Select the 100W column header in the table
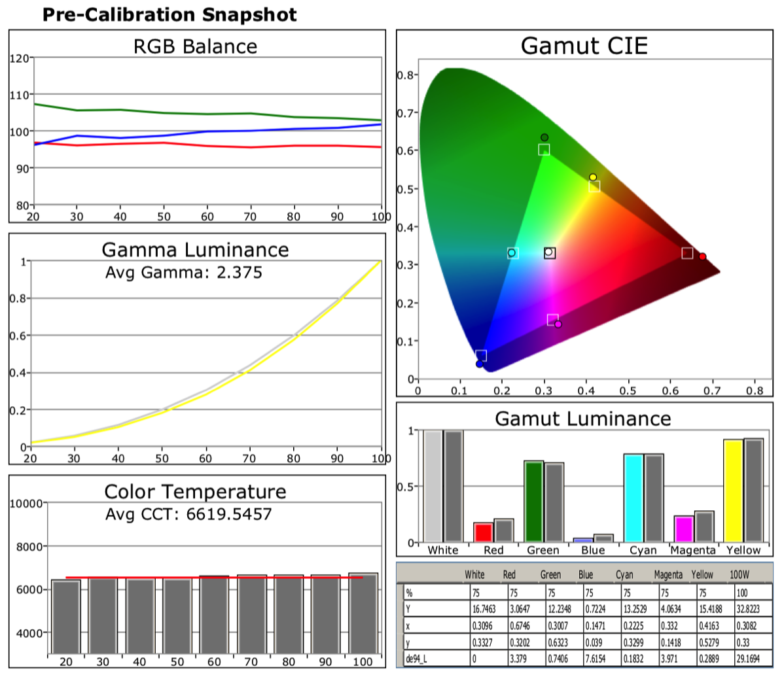Viewport: 784px width, 675px height. pyautogui.click(x=739, y=575)
